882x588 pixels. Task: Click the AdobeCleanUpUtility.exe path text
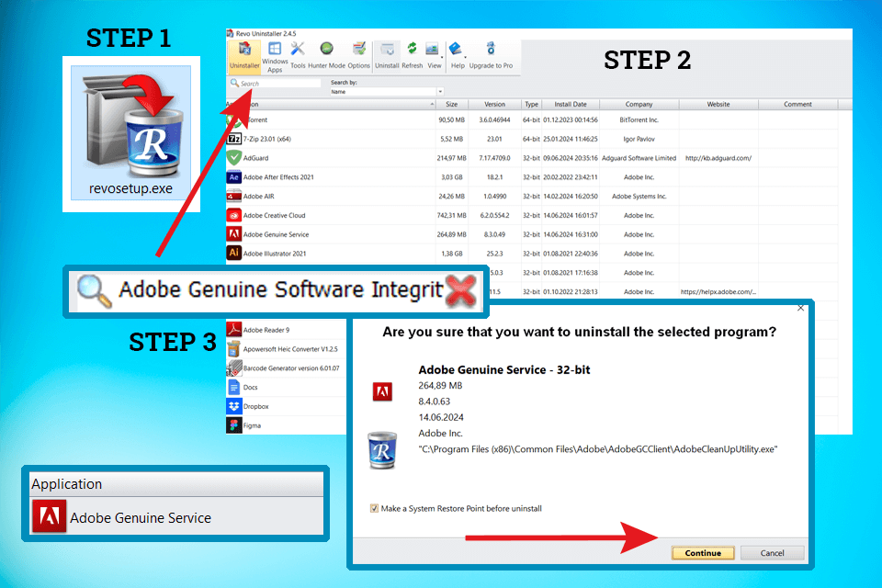[598, 449]
